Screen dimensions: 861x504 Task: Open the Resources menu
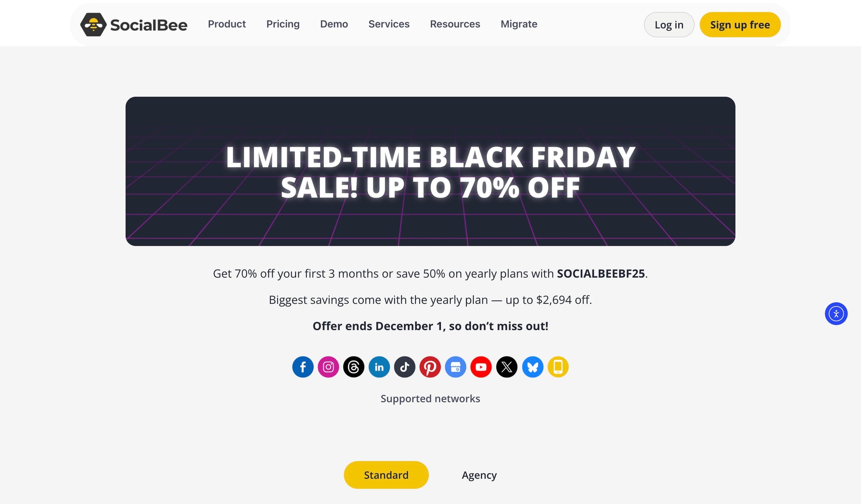click(x=455, y=24)
